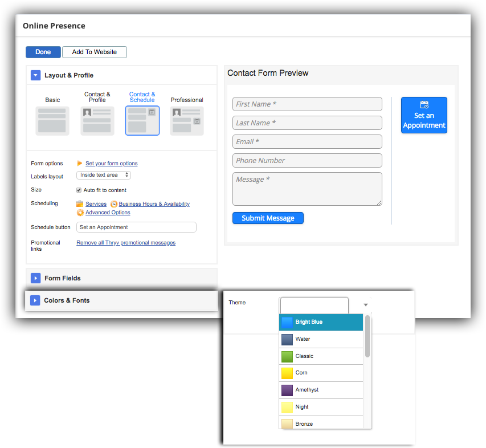Click the calendar icon on Set an Appointment
Screen dimensions: 486x448
pos(424,105)
